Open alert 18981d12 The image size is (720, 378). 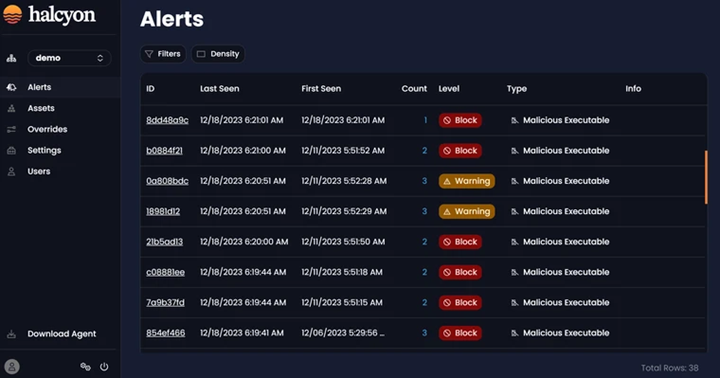(x=163, y=211)
